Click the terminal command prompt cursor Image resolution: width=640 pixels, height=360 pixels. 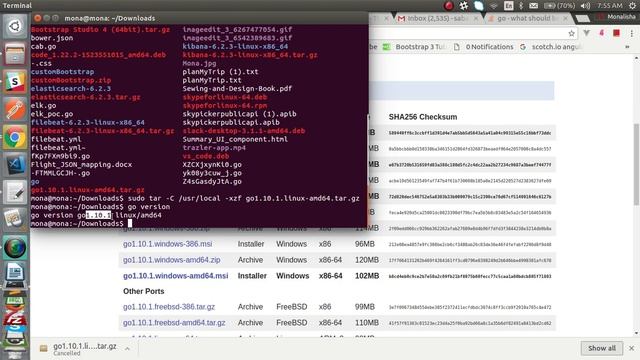click(x=130, y=223)
